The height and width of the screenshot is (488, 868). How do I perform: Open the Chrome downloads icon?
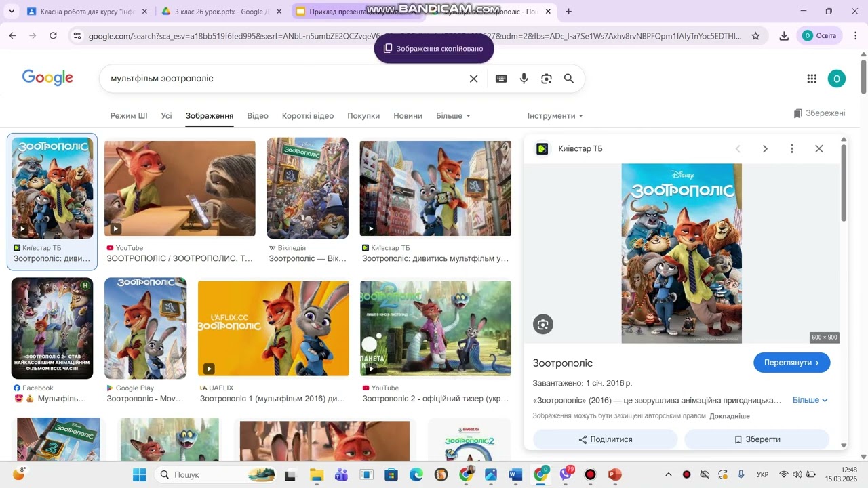coord(784,36)
